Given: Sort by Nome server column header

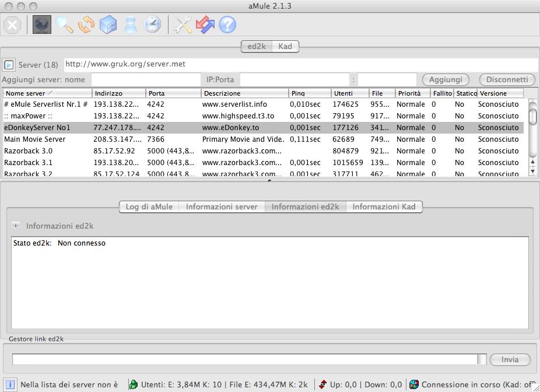Looking at the screenshot, I should coord(47,93).
